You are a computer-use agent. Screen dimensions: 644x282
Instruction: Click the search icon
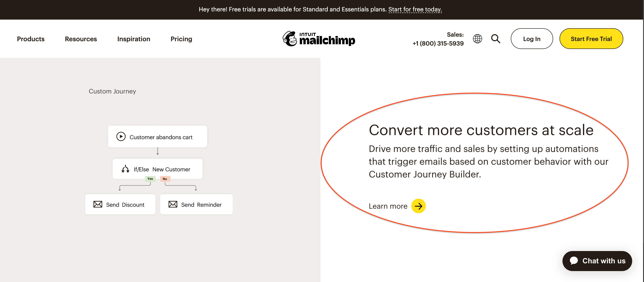pos(496,39)
